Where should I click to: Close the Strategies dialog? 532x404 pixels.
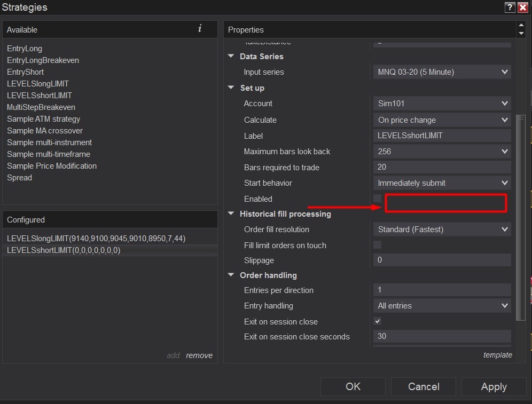click(523, 7)
